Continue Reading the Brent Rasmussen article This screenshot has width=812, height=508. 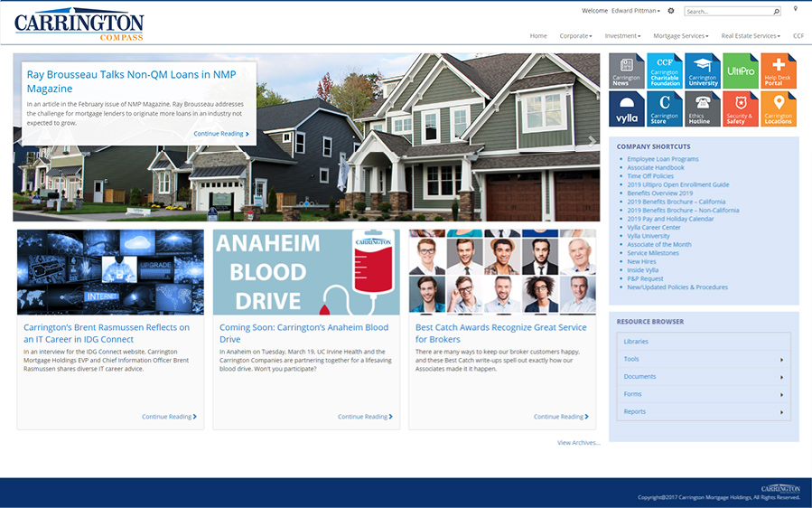click(x=169, y=417)
